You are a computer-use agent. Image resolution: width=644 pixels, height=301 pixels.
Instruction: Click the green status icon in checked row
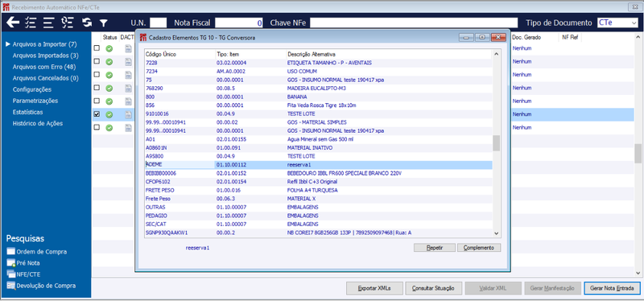pyautogui.click(x=109, y=114)
